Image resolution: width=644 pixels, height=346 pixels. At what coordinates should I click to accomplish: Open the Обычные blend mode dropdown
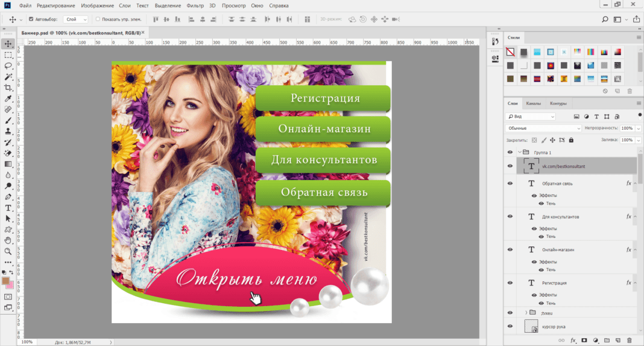[543, 128]
